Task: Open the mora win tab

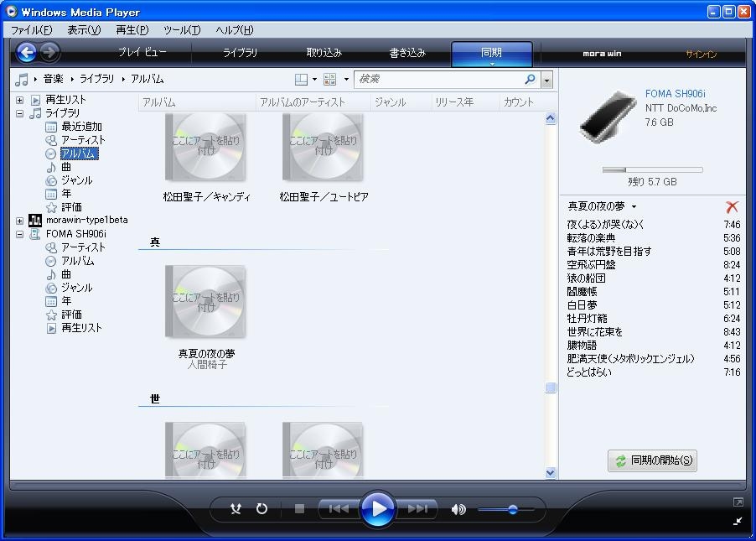Action: [x=602, y=53]
